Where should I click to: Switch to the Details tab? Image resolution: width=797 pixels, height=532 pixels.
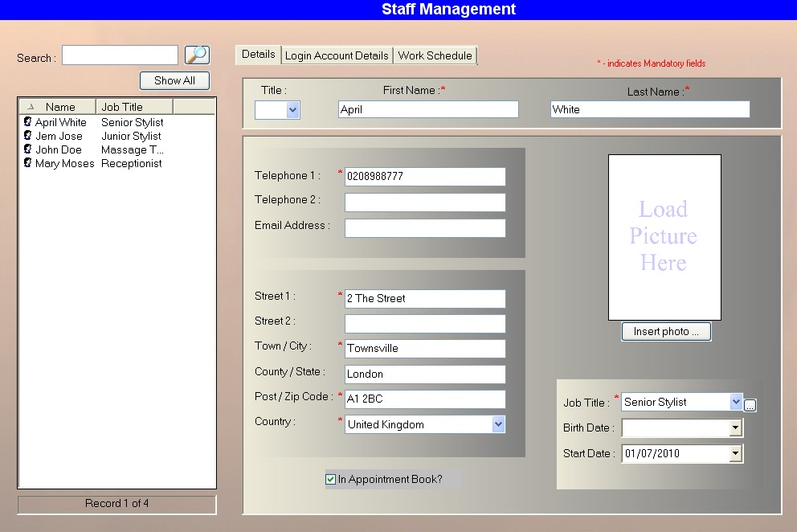click(258, 55)
